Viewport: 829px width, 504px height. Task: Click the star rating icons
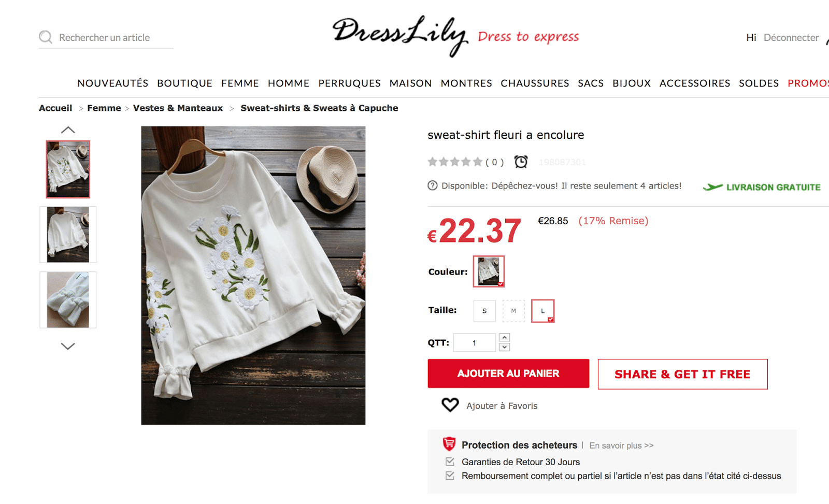click(455, 162)
